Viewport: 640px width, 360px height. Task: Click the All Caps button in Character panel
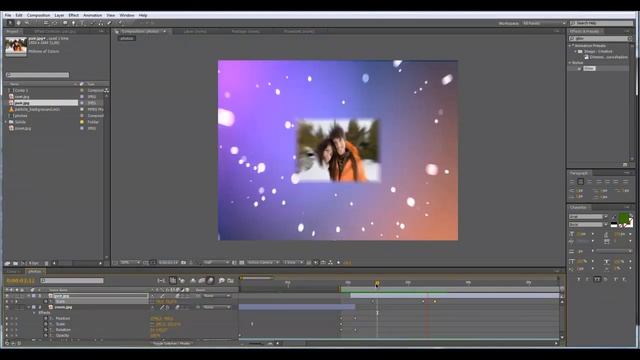pos(597,280)
